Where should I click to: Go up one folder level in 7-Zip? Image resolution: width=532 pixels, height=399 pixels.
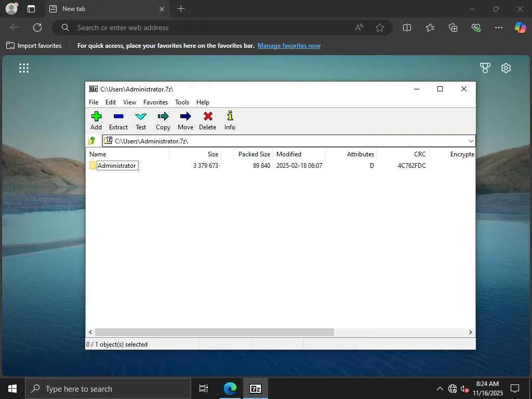pyautogui.click(x=92, y=140)
